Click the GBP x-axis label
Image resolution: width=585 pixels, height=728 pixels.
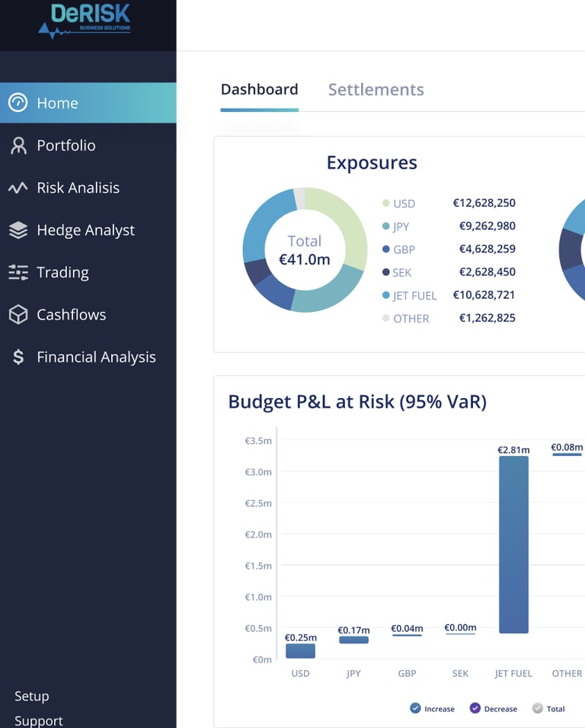coord(407,673)
